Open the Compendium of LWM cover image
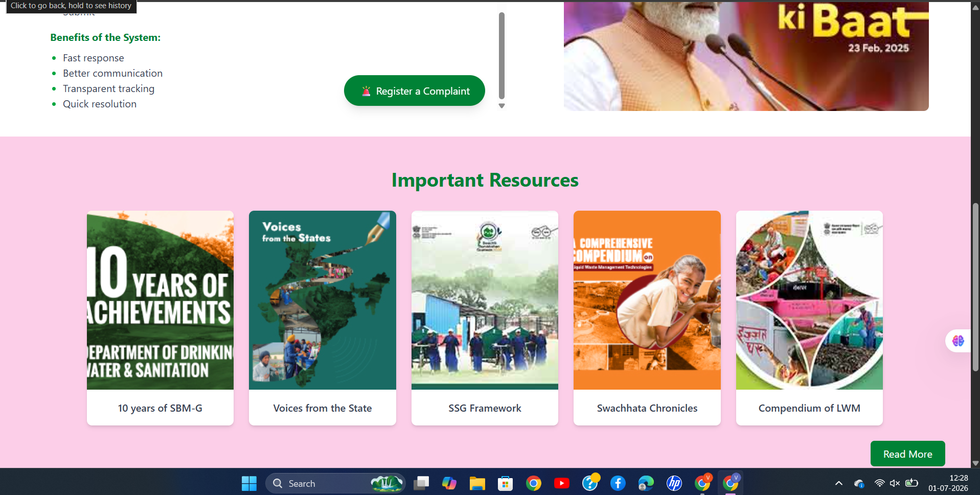Viewport: 980px width, 495px height. point(809,300)
